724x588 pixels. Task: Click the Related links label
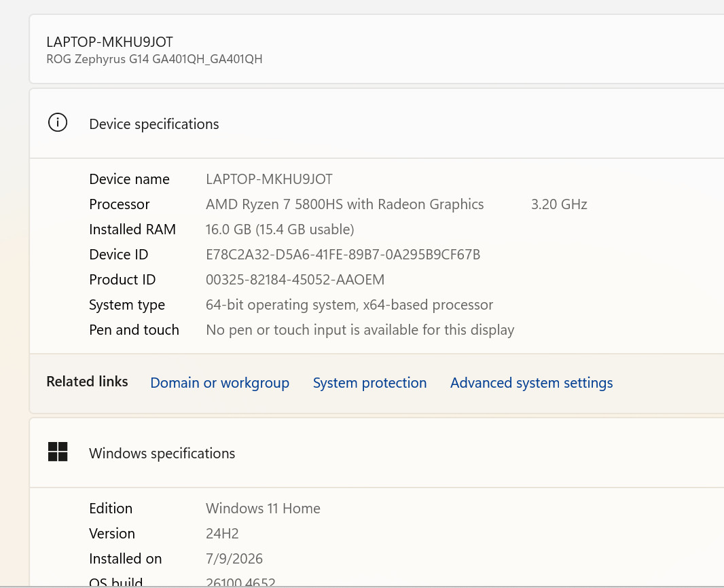pyautogui.click(x=87, y=382)
